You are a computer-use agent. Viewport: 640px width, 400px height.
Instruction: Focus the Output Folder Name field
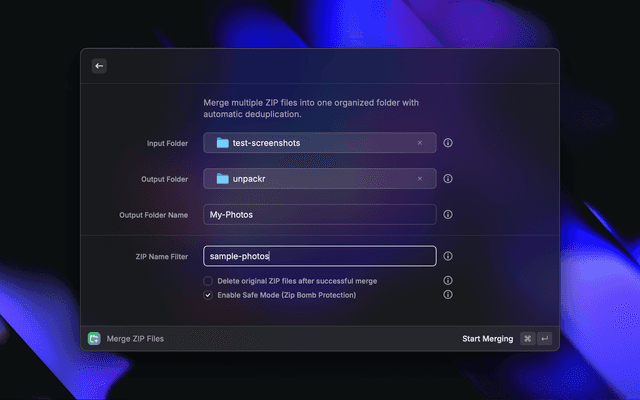pyautogui.click(x=319, y=215)
